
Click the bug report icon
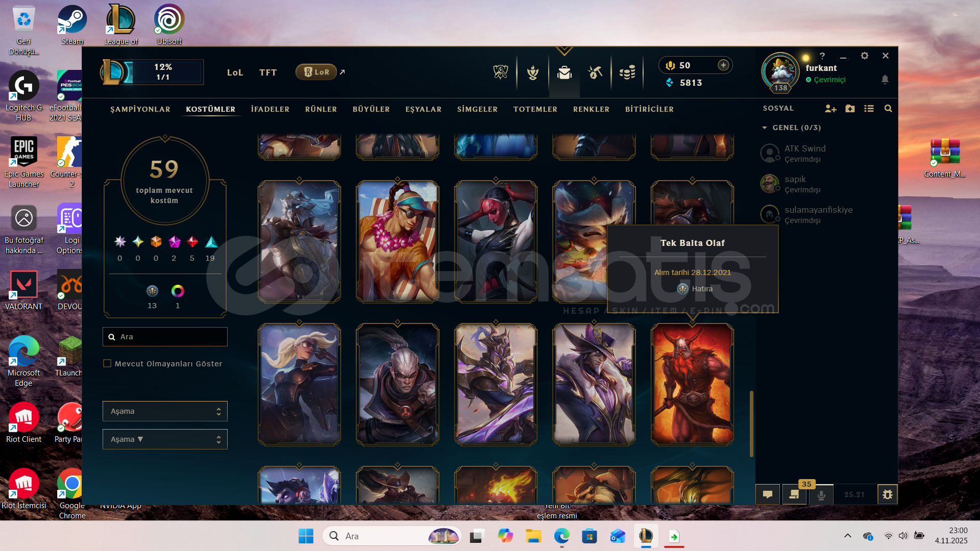coord(888,494)
